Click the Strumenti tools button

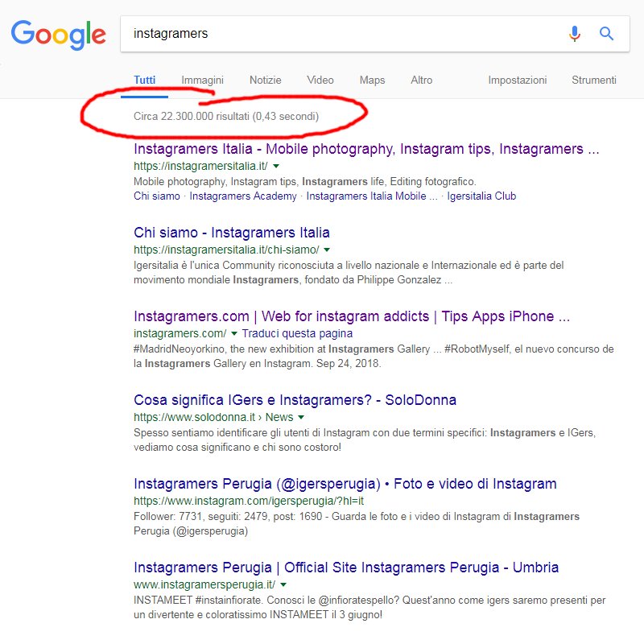click(594, 80)
